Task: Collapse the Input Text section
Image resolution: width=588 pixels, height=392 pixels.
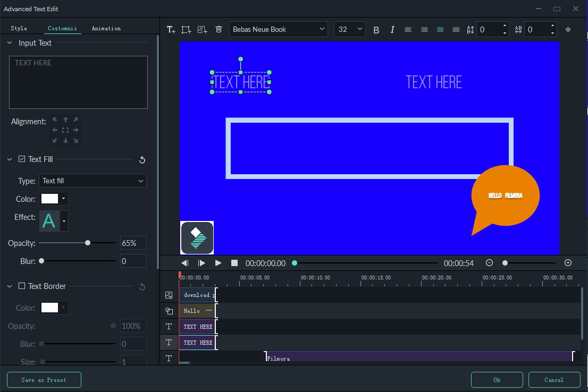Action: pyautogui.click(x=10, y=43)
